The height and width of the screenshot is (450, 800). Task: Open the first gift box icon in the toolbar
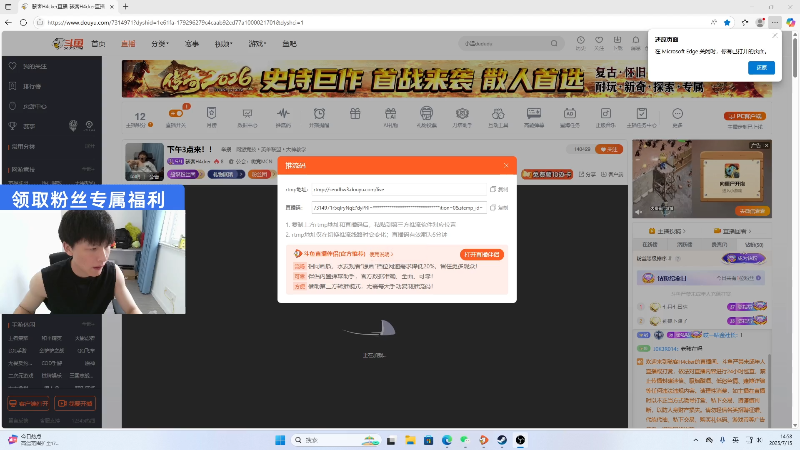point(355,113)
